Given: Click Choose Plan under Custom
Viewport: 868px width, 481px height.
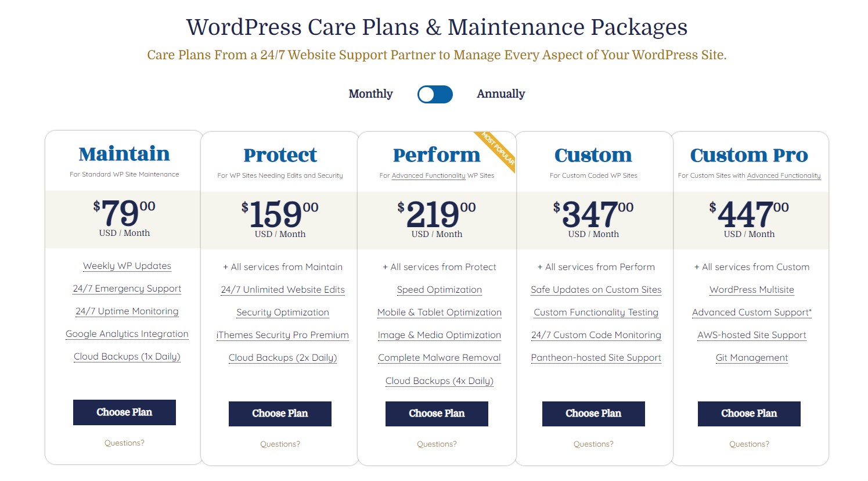Looking at the screenshot, I should 593,414.
